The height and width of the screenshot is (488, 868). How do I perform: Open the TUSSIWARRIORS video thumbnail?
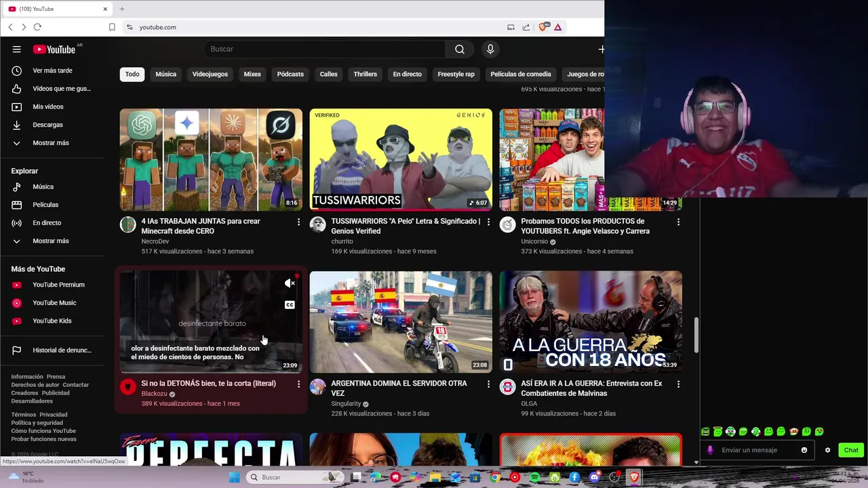(401, 159)
